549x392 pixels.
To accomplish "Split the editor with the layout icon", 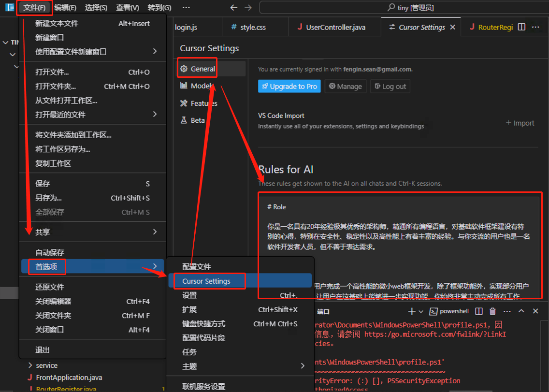I will click(521, 27).
